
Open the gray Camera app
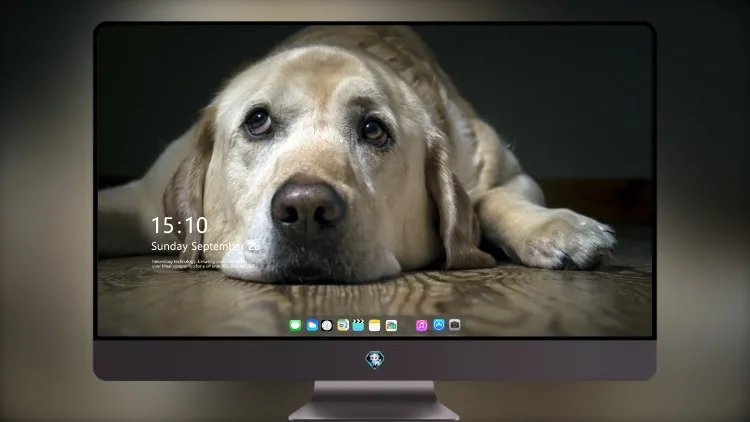(x=455, y=325)
